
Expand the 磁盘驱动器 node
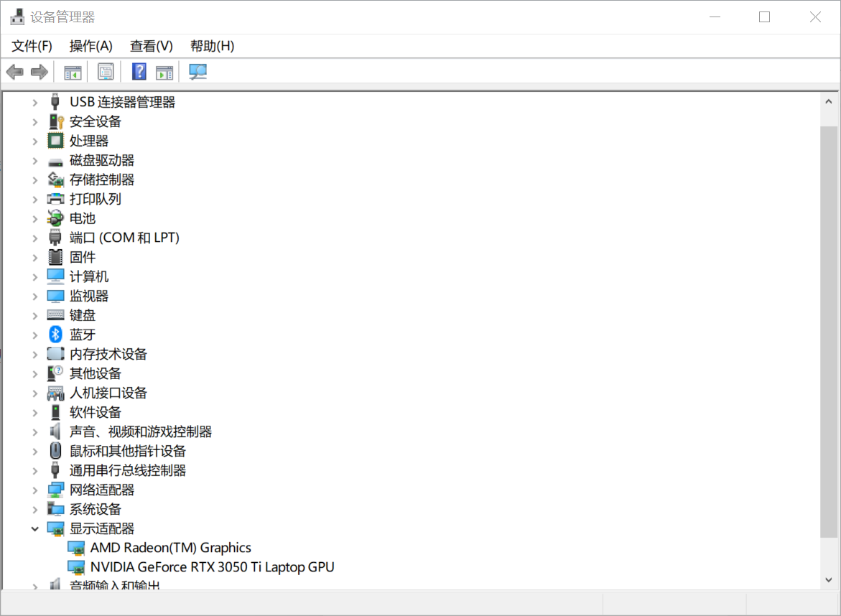point(35,160)
